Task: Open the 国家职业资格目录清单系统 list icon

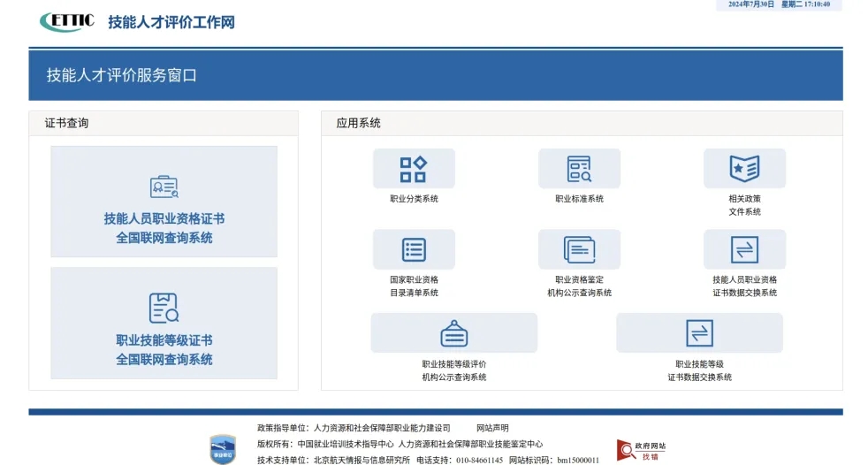Action: coord(413,249)
